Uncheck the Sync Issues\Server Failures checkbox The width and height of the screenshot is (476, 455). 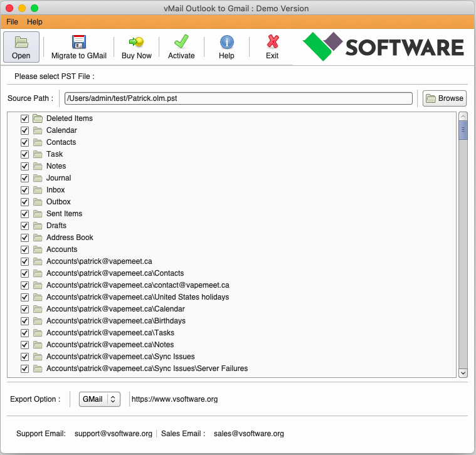pos(24,369)
